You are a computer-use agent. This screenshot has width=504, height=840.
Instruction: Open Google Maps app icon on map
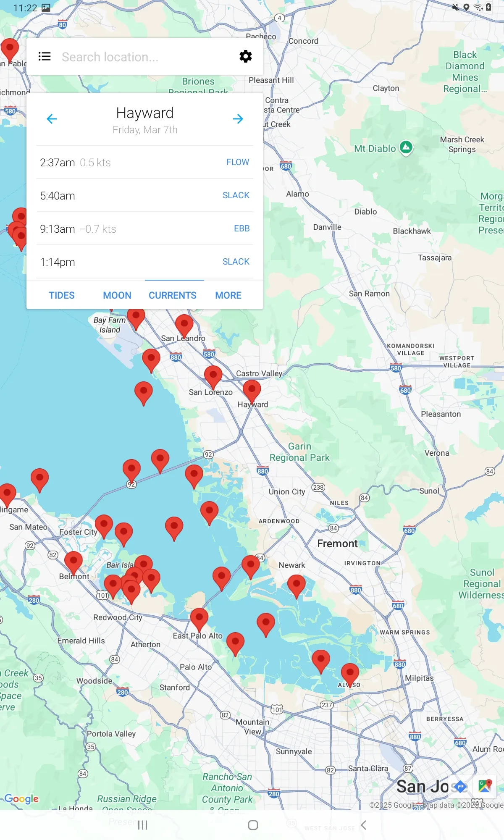485,786
